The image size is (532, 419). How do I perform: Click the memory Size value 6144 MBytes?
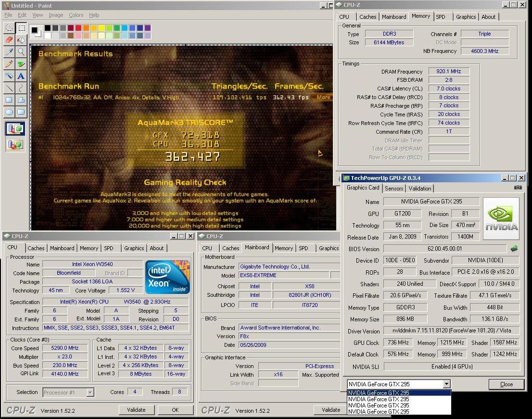click(x=389, y=42)
